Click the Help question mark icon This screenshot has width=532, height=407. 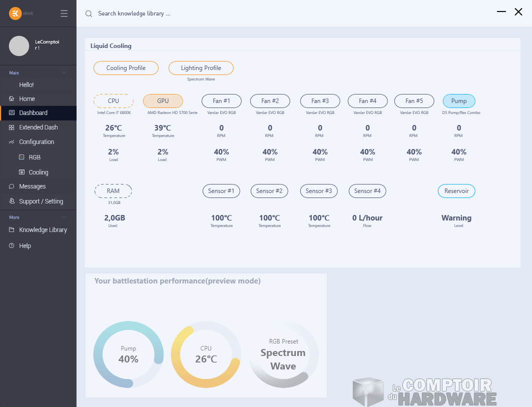click(x=12, y=246)
